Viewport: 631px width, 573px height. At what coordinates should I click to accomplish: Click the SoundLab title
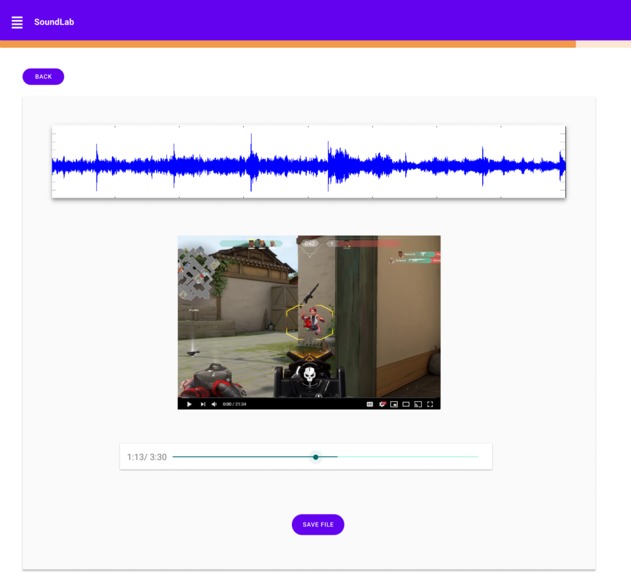pos(54,22)
